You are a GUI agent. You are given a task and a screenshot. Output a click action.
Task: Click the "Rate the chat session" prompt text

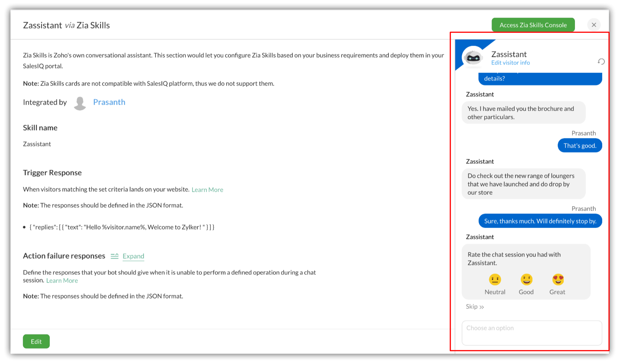point(514,259)
